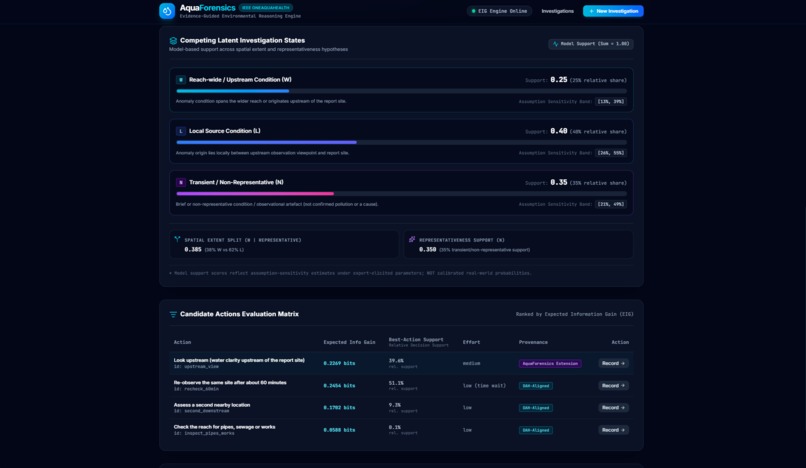The image size is (806, 468).
Task: Click the Transient / Non-Representative progress bar
Action: click(x=401, y=194)
